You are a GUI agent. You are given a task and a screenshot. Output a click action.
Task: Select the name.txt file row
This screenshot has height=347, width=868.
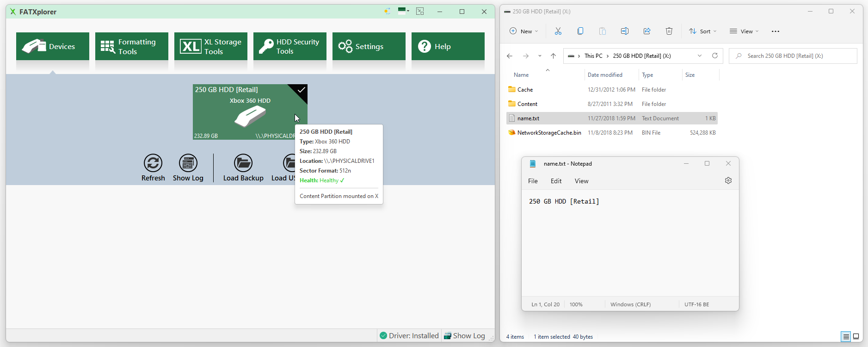pos(612,118)
